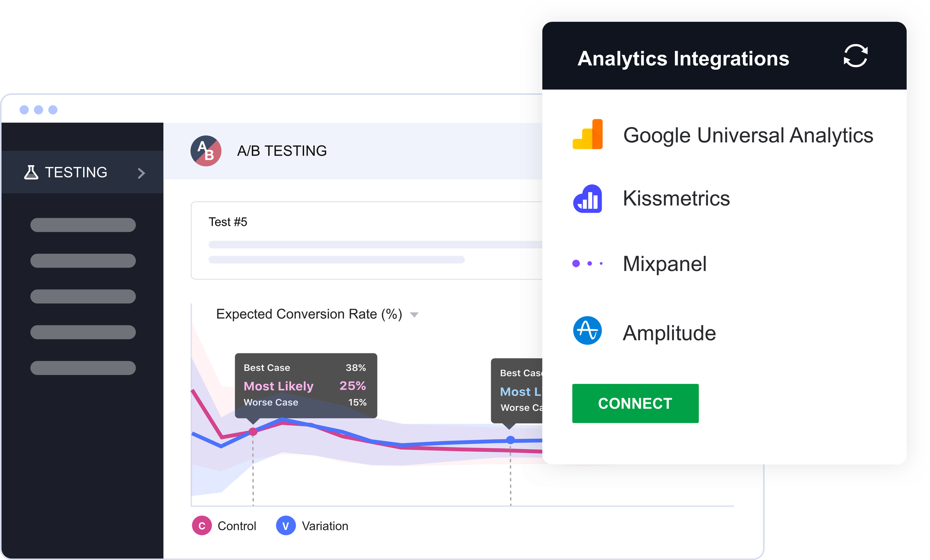Viewport: 930px width, 560px height.
Task: Click the Amplitude analytics icon
Action: [588, 332]
